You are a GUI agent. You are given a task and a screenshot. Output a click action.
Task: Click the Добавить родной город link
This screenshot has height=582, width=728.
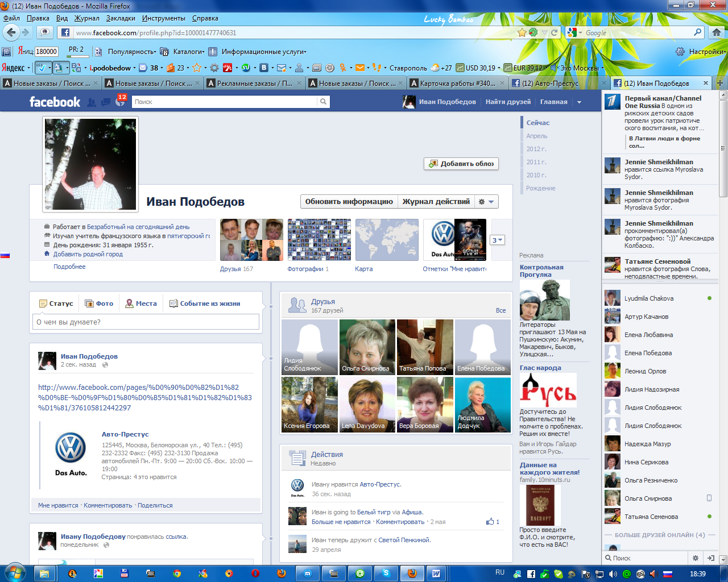tap(88, 254)
